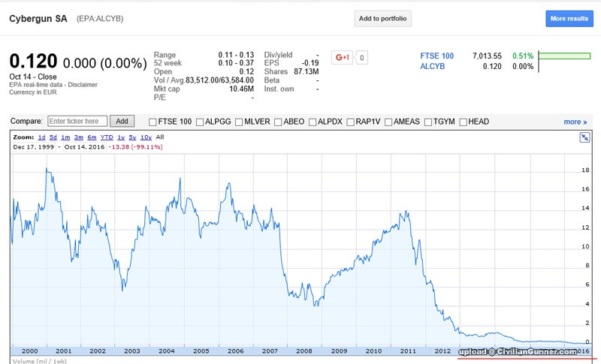Toggle the ABEO comparison checkbox

278,122
